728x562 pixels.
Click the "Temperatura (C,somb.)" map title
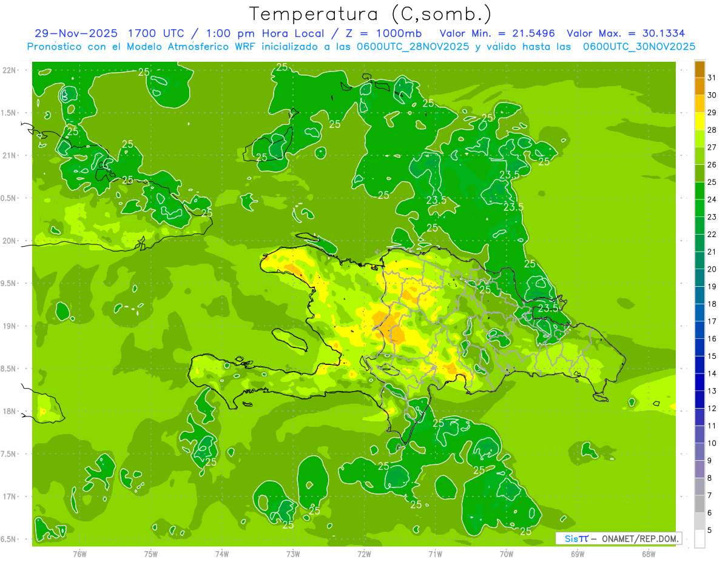point(370,13)
